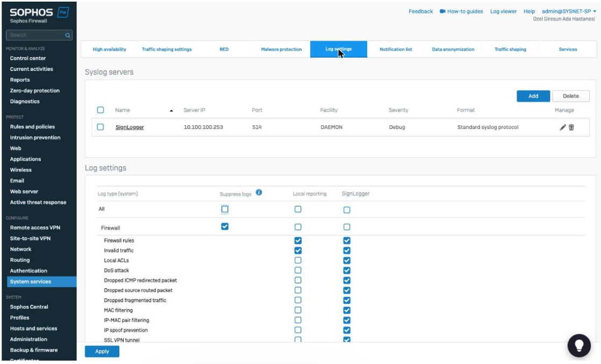Click the Server IP column header
This screenshot has width=601, height=364.
pos(194,110)
